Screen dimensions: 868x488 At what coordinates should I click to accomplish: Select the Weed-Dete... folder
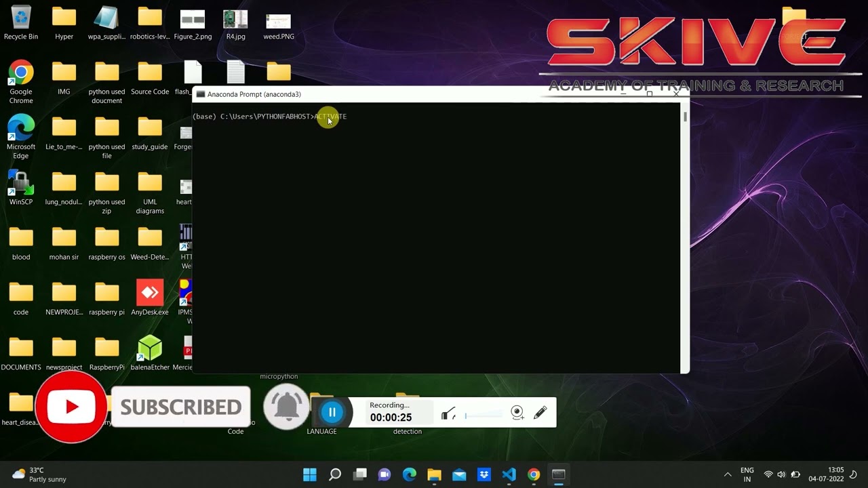(x=150, y=243)
